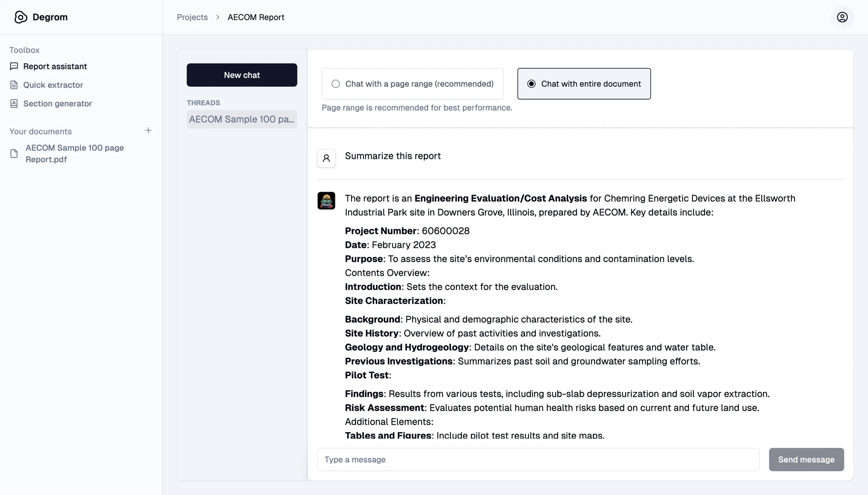Viewport: 868px width, 495px height.
Task: Click the Degrom brand name
Action: (50, 17)
